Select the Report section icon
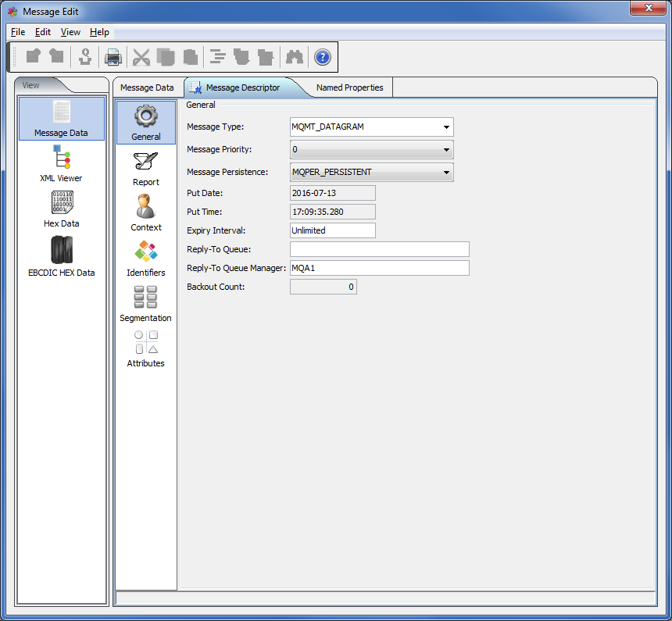 click(145, 169)
